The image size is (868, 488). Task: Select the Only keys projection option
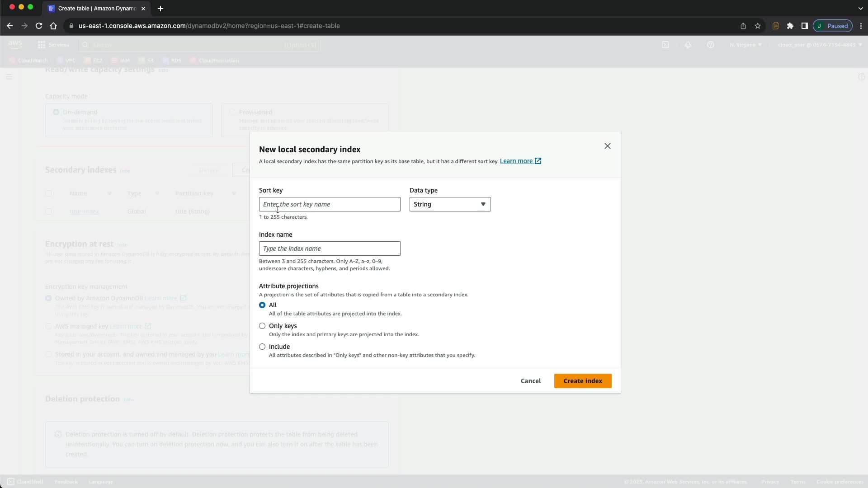[262, 326]
